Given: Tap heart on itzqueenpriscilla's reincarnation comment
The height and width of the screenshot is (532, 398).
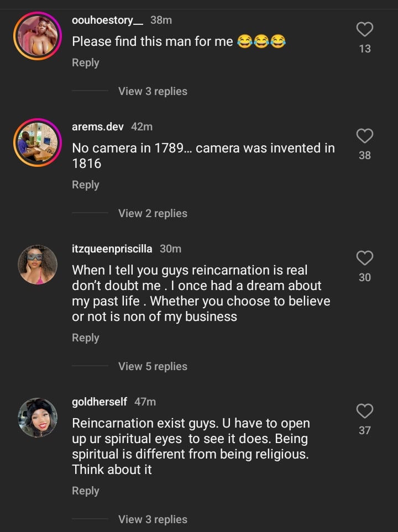Looking at the screenshot, I should (364, 258).
